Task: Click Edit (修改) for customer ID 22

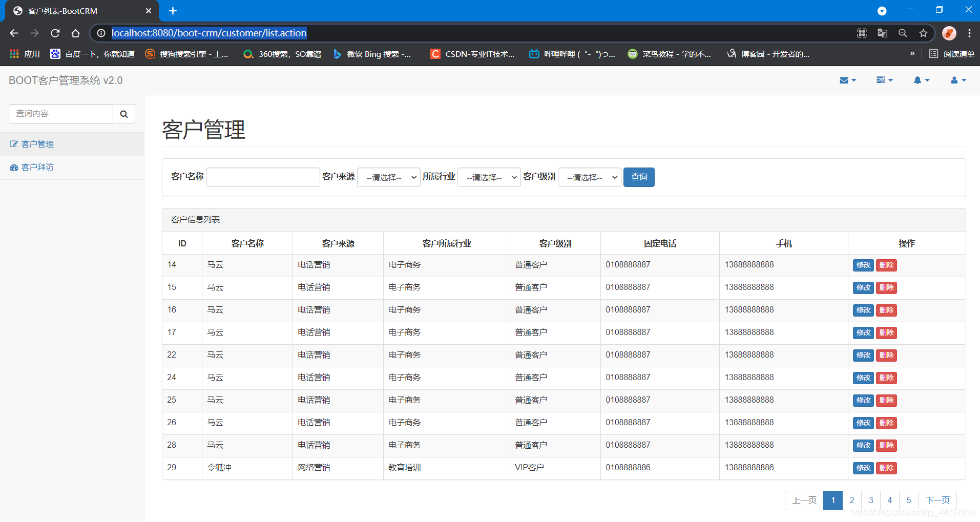Action: point(863,356)
